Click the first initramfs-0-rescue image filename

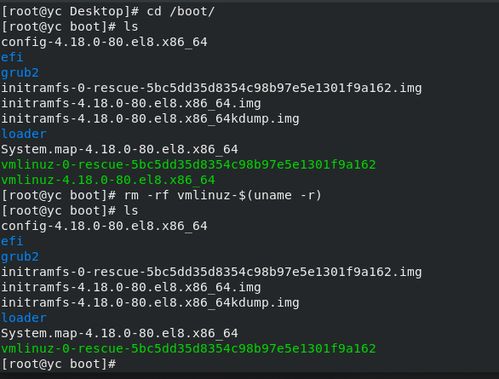(211, 88)
